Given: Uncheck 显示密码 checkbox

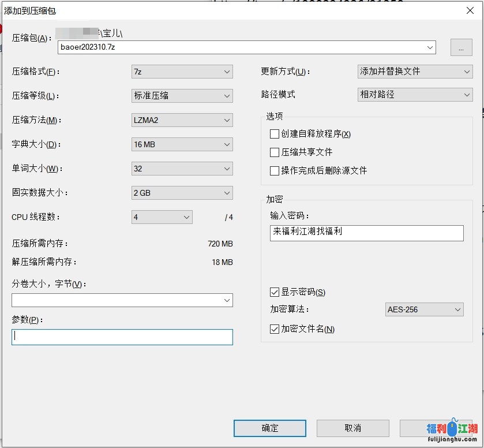Looking at the screenshot, I should (275, 292).
